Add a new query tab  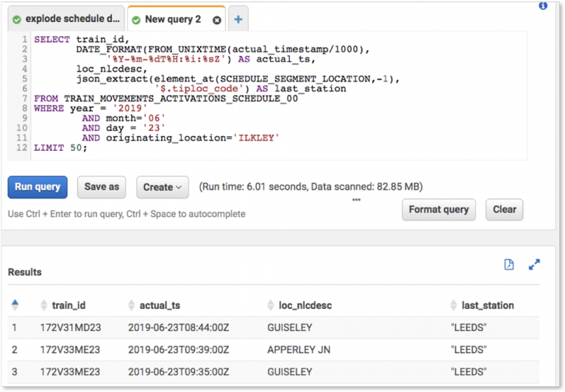click(238, 19)
